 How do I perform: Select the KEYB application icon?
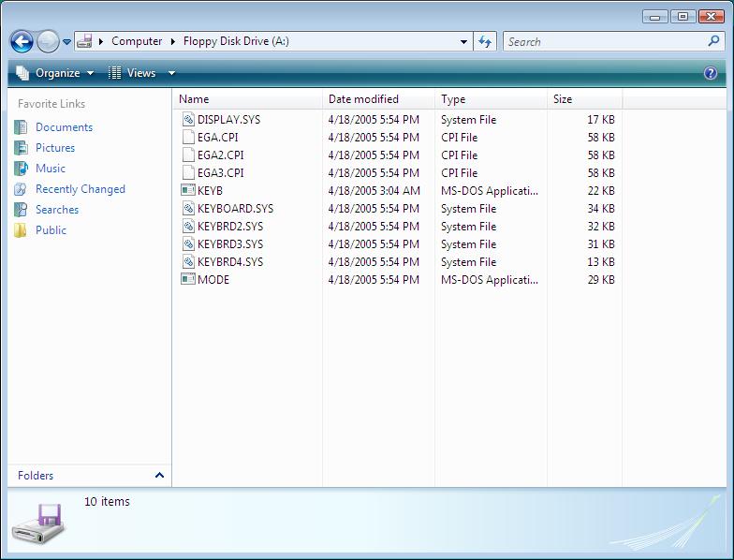pyautogui.click(x=188, y=190)
